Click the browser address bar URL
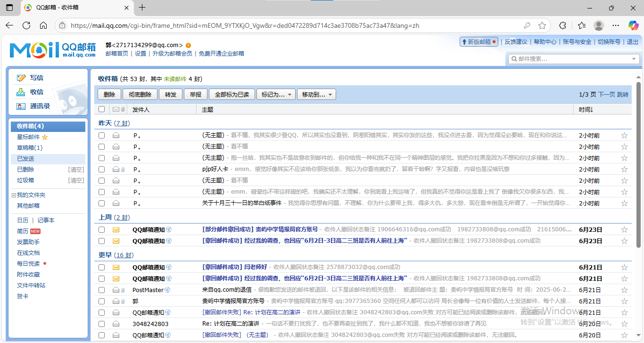This screenshot has height=343, width=644. point(245,25)
